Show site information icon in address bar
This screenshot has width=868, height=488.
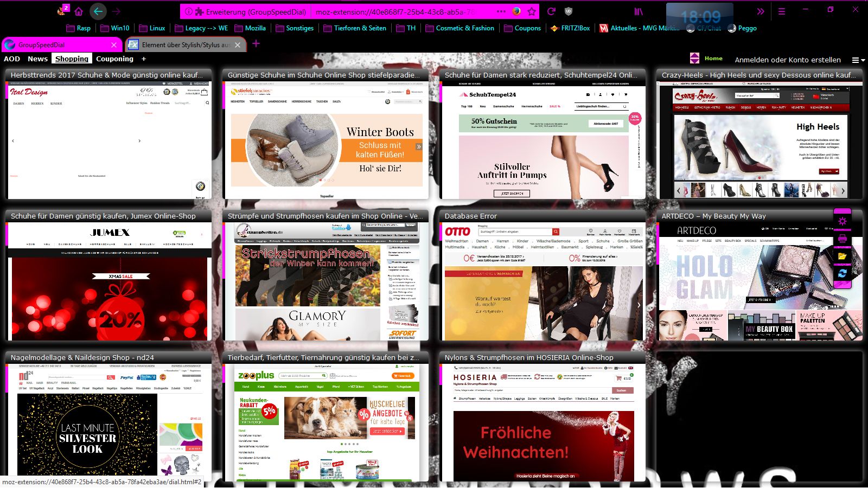pyautogui.click(x=188, y=11)
